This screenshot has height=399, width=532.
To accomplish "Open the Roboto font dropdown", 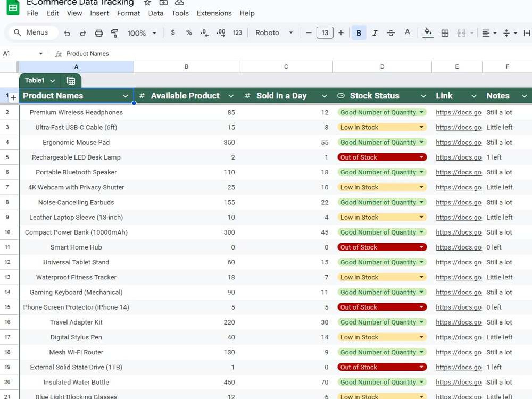I will click(274, 32).
